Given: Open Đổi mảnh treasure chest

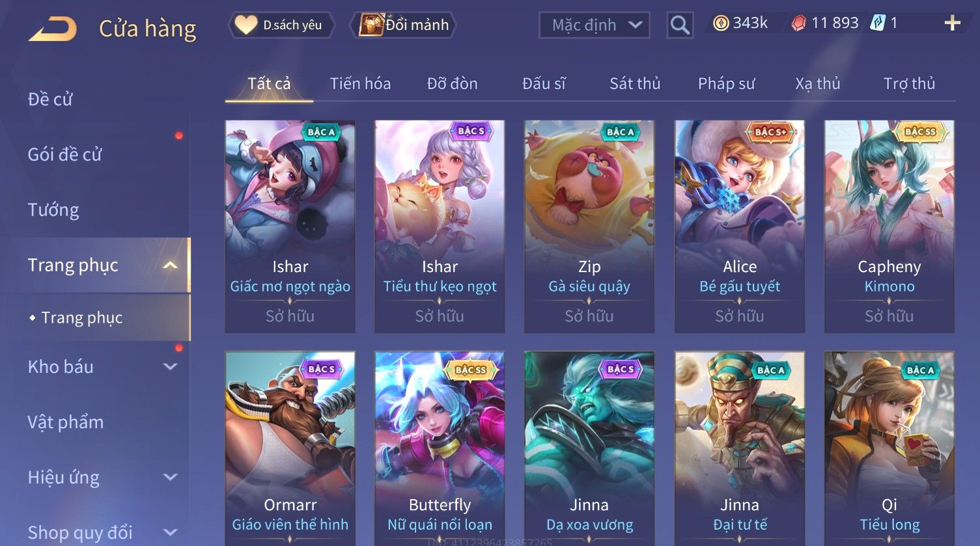Looking at the screenshot, I should tap(371, 25).
